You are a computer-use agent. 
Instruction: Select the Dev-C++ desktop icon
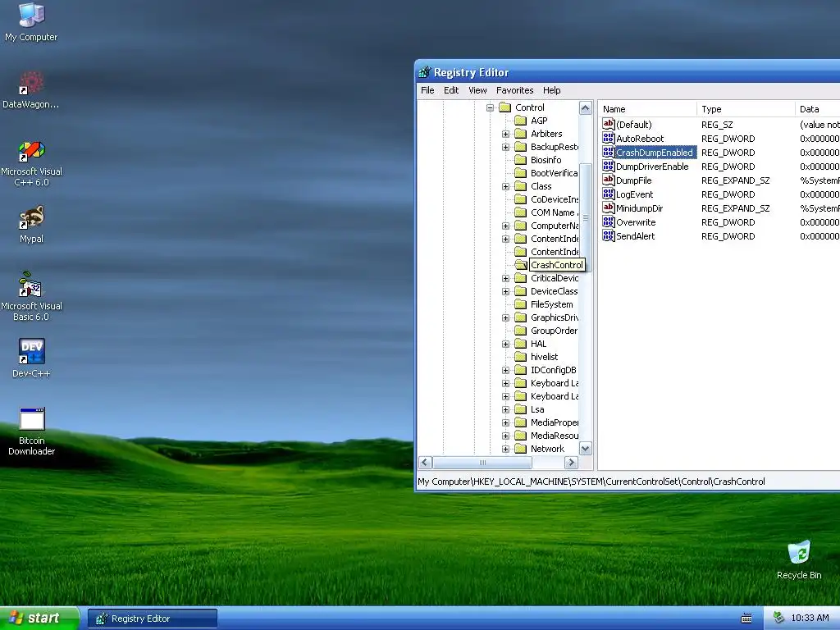(x=31, y=358)
